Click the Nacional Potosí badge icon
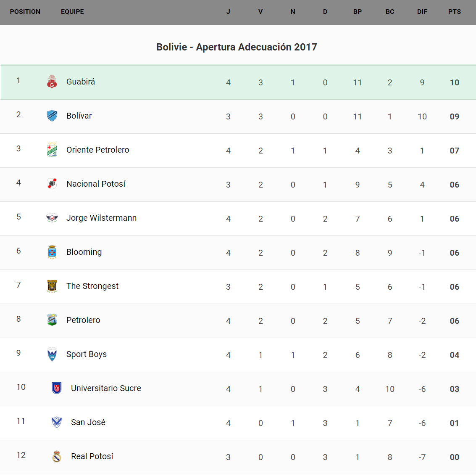 [x=52, y=184]
